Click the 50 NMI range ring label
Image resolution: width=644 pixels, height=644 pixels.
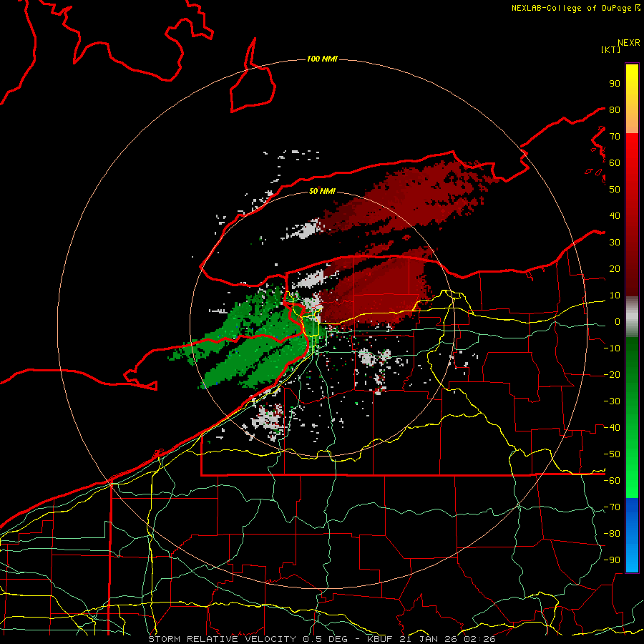[322, 191]
